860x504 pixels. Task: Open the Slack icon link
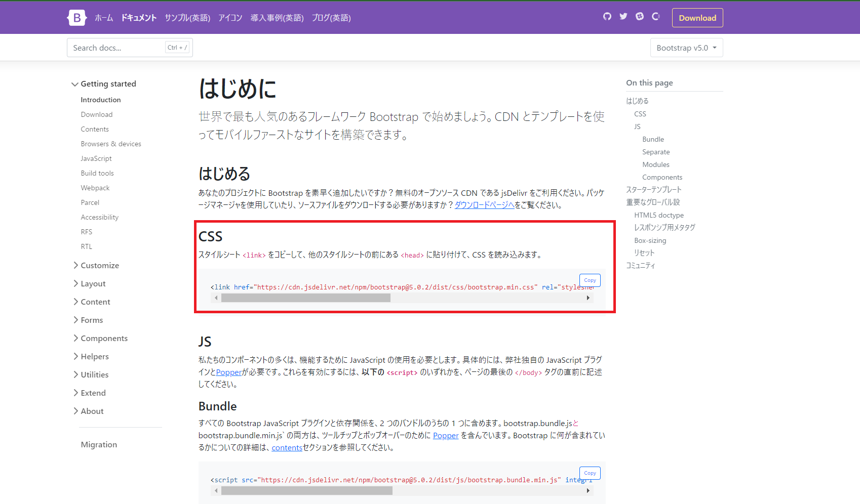coord(640,17)
